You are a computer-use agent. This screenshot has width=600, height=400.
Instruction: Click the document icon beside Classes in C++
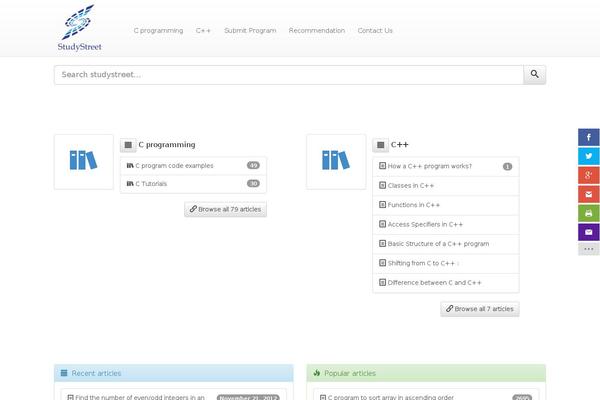click(x=382, y=185)
